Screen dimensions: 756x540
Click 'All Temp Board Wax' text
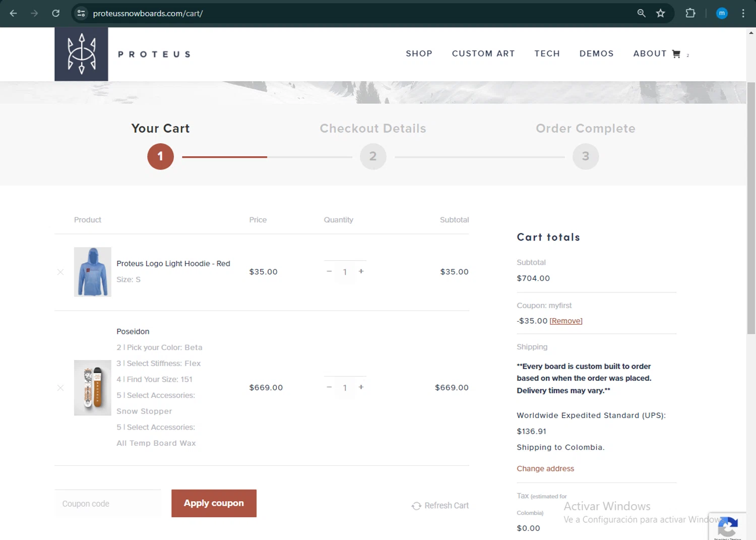156,443
